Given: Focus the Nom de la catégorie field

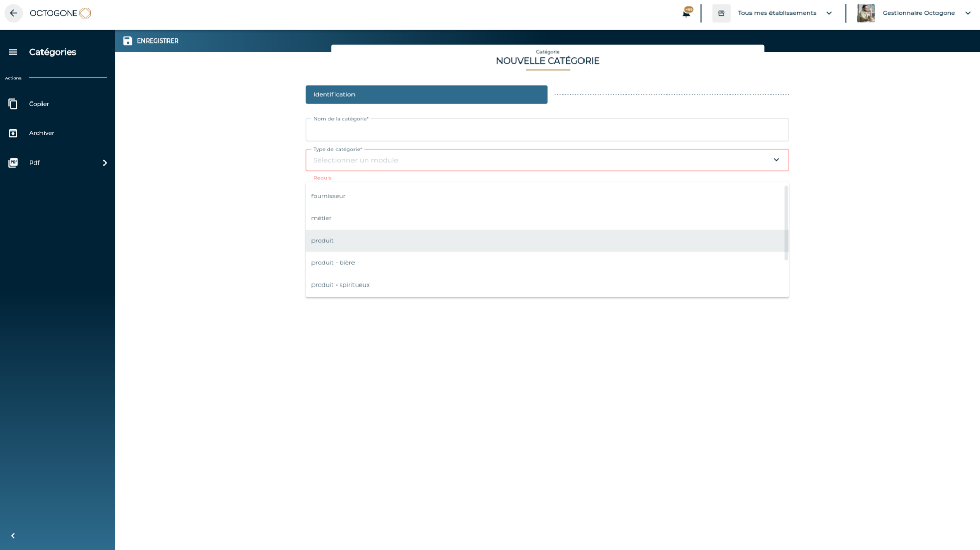Looking at the screenshot, I should (x=547, y=130).
